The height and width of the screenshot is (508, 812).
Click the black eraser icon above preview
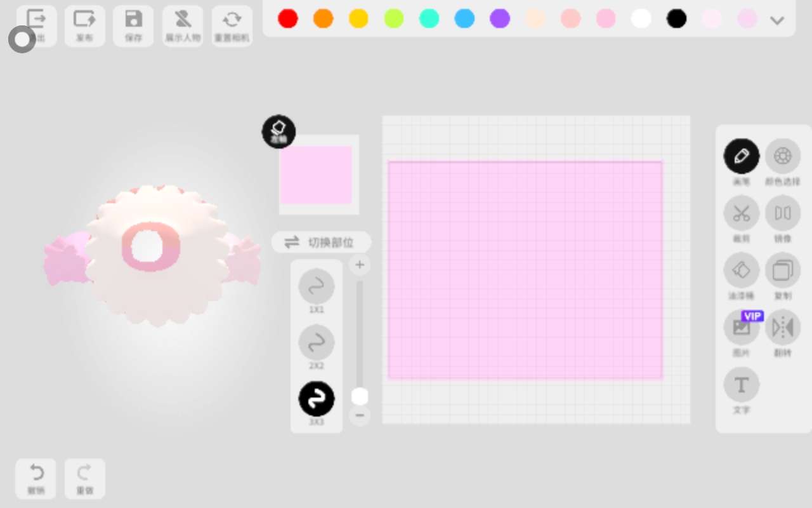tap(278, 131)
